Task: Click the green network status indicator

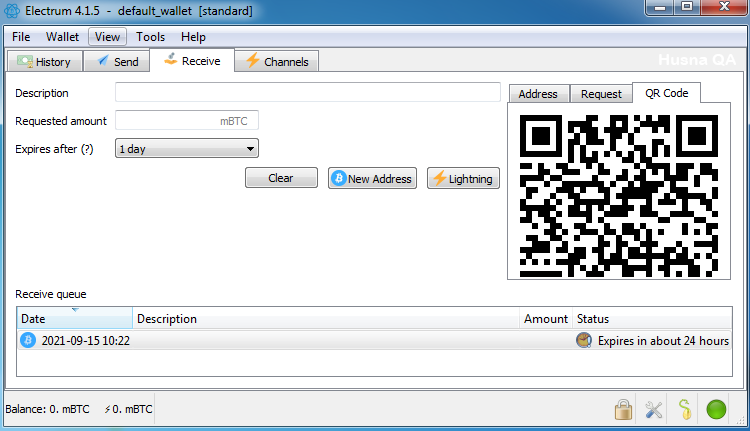Action: pyautogui.click(x=716, y=409)
